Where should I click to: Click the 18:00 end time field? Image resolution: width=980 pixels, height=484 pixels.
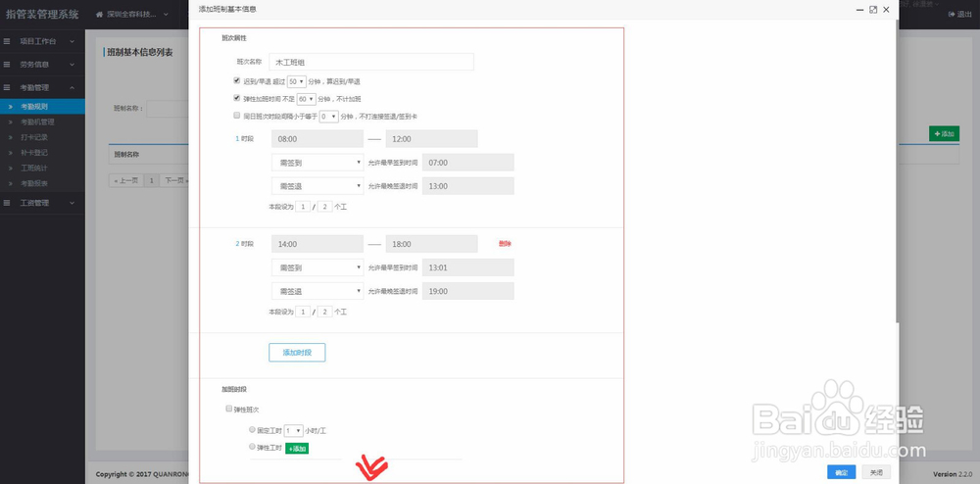pyautogui.click(x=432, y=244)
